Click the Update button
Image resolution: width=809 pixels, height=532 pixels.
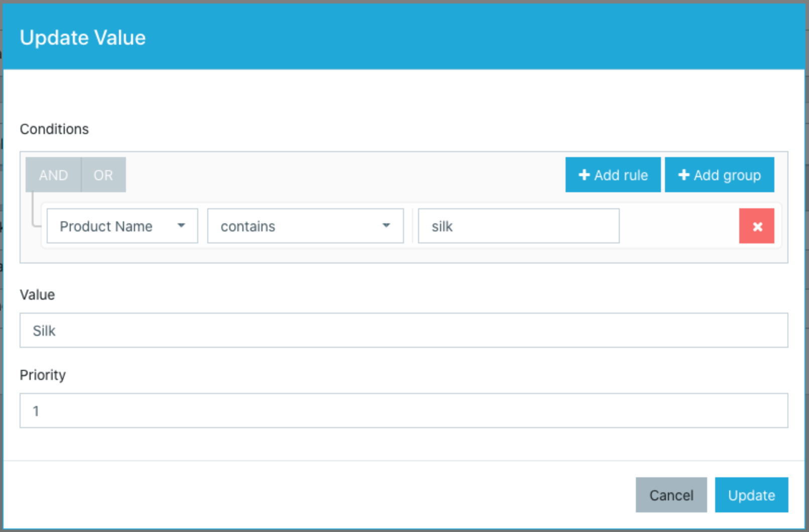pos(751,495)
